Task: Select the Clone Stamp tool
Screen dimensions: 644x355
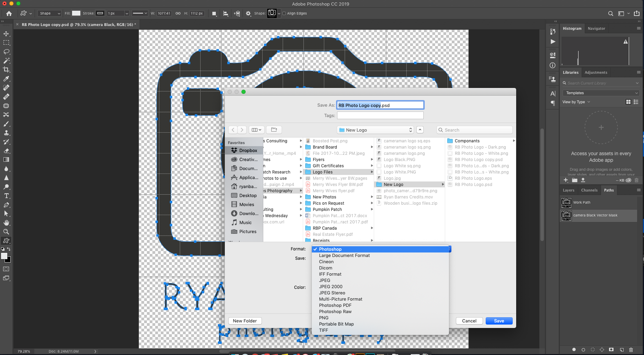Action: pos(6,133)
